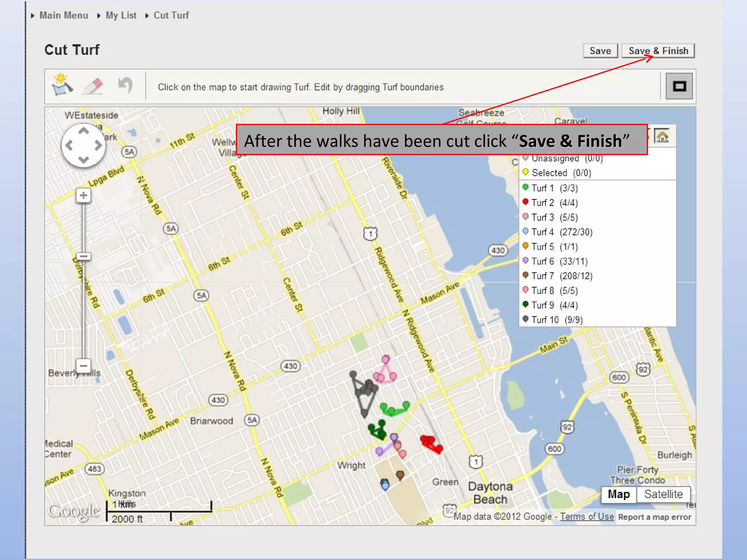Pan the map up with the arrow control
Screen dimensions: 747x560
coord(84,131)
